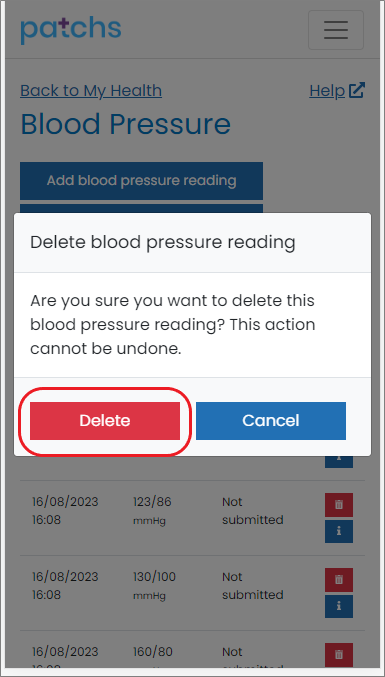Image resolution: width=385 pixels, height=677 pixels.
Task: Click trash icon for the 130/100 reading
Action: point(339,580)
